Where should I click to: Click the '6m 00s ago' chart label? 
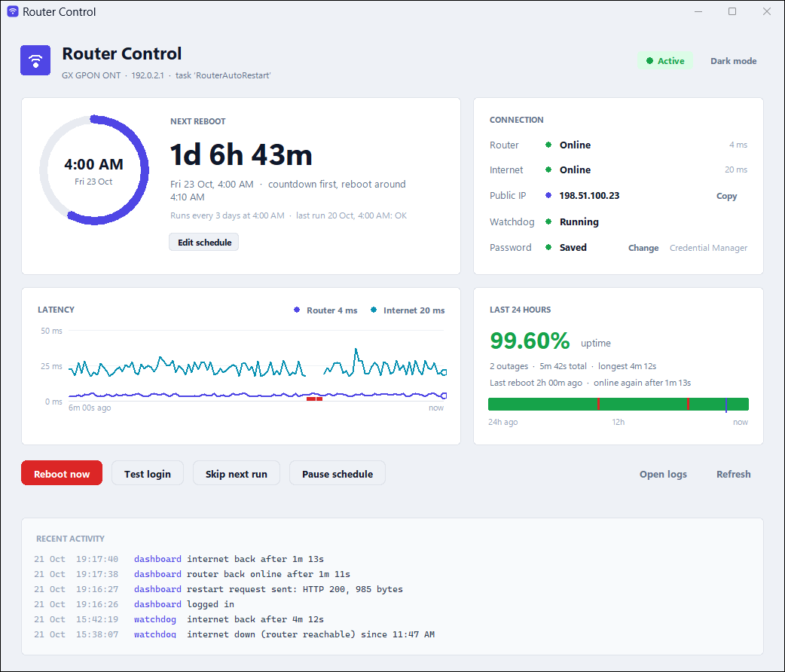(90, 408)
